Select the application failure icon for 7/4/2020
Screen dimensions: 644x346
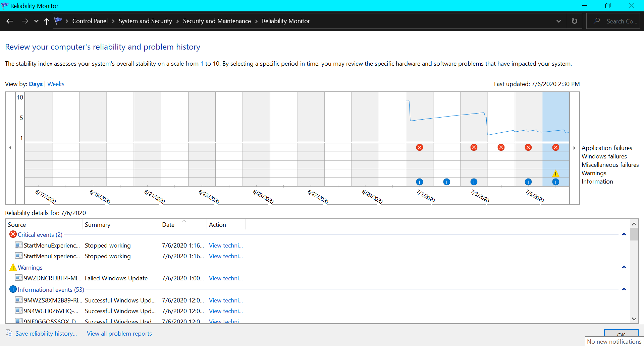tap(501, 147)
